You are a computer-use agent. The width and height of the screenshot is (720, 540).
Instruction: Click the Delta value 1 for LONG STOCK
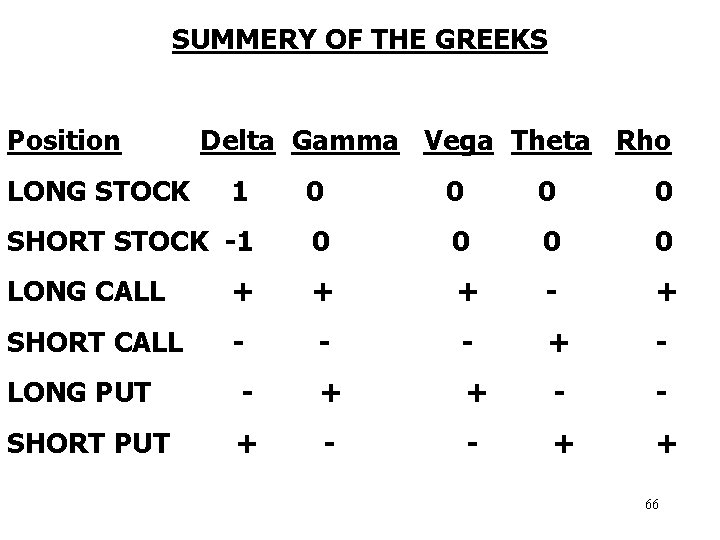click(238, 191)
